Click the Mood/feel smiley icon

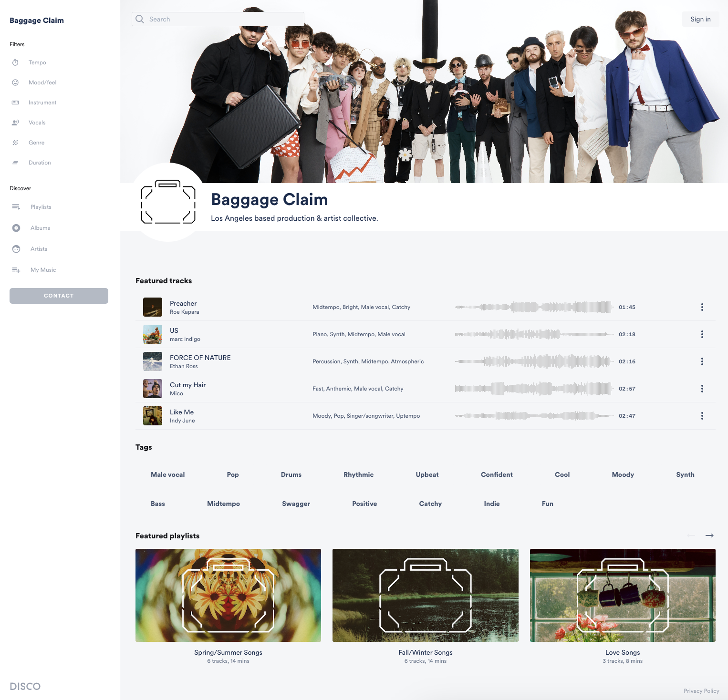(15, 82)
